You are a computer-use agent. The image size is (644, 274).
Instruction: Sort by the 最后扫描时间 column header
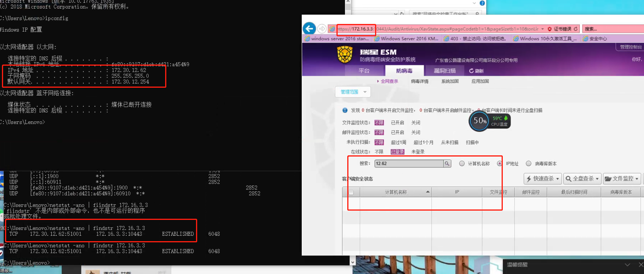pos(574,192)
